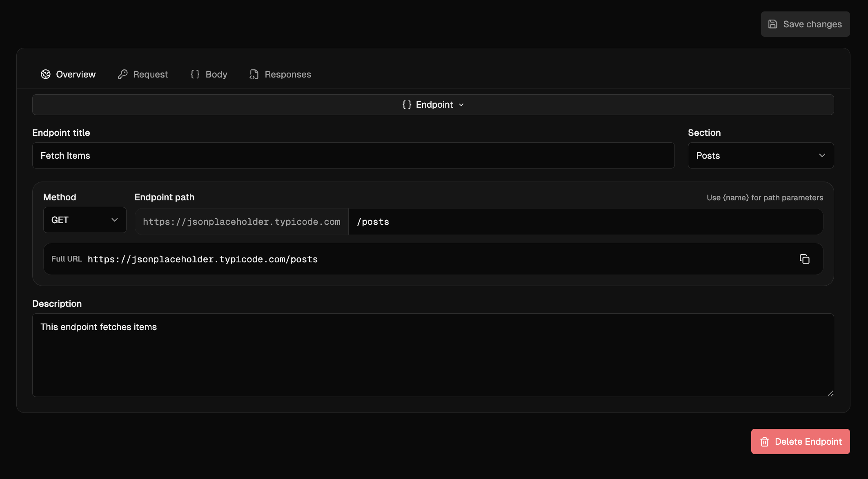868x479 pixels.
Task: Click the description resize handle
Action: (x=830, y=393)
